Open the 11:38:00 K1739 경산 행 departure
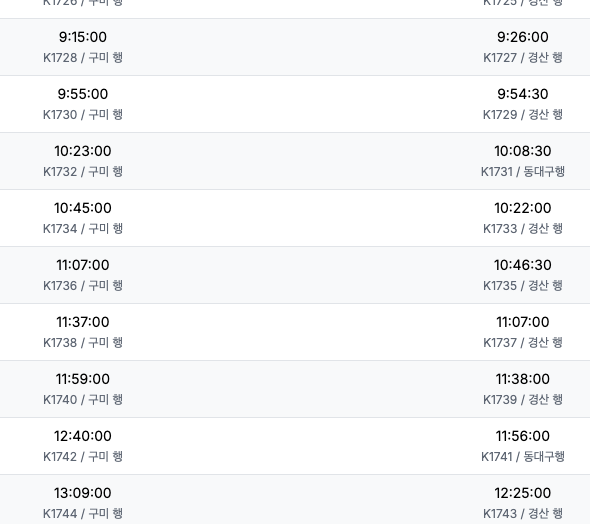 (523, 389)
